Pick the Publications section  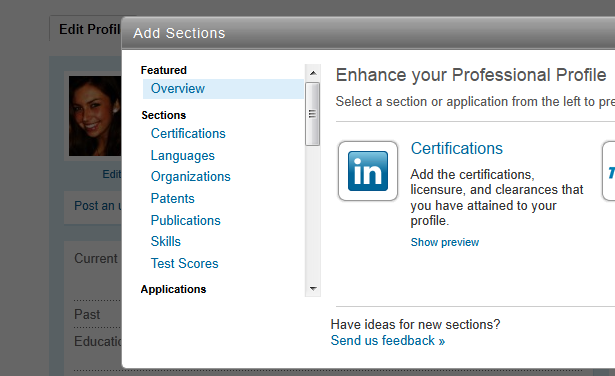(x=186, y=220)
